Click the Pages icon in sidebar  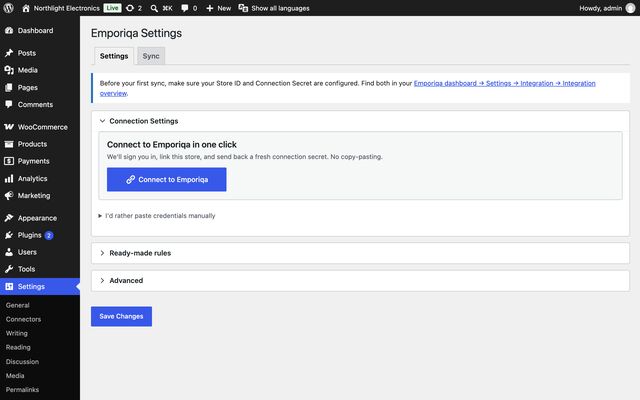pos(9,87)
